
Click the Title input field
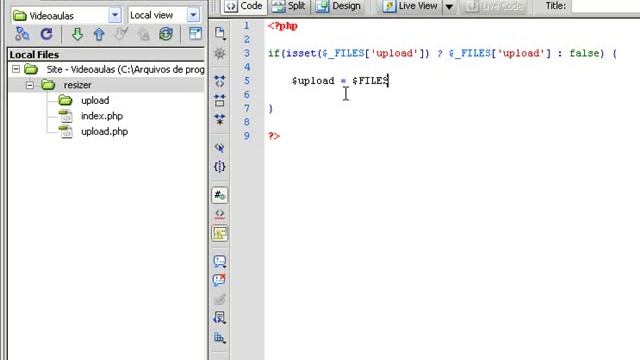pyautogui.click(x=605, y=6)
